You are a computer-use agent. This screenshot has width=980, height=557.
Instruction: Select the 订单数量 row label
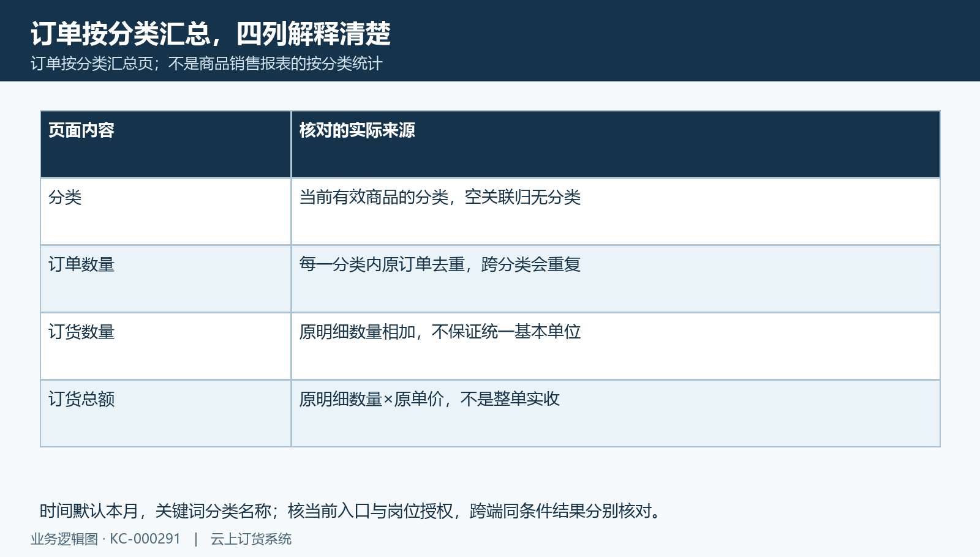tap(165, 279)
